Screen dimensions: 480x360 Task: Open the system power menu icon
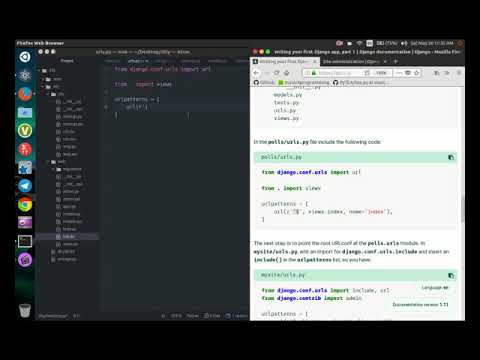pos(460,43)
